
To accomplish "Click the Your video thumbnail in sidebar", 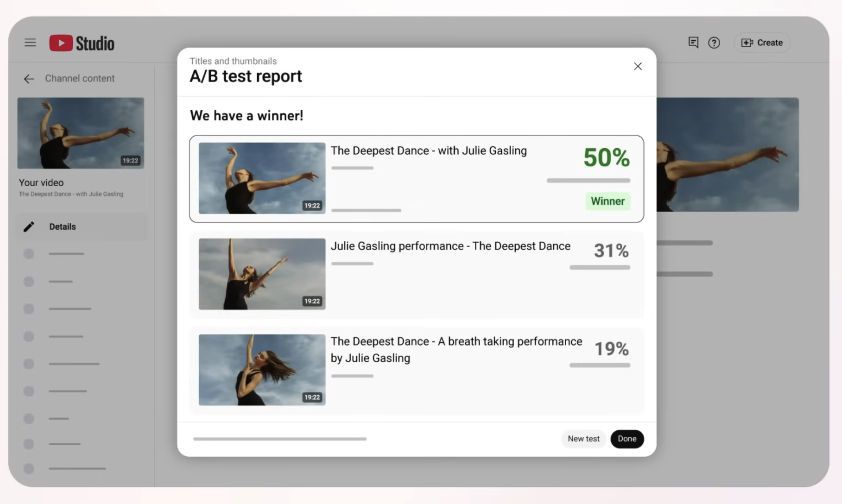I will coord(81,133).
